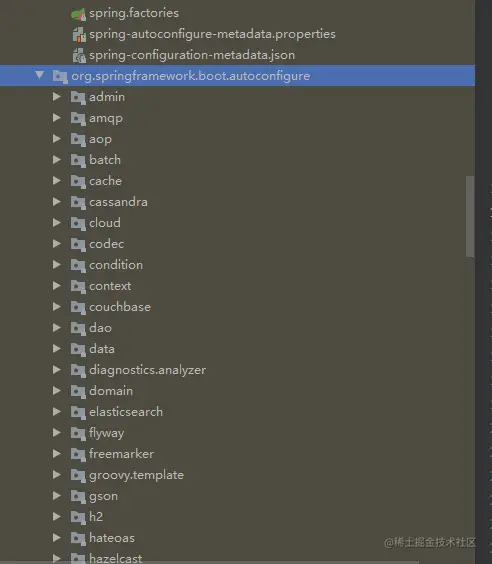Viewport: 492px width, 564px height.
Task: Select spring-autoconfigure-metadata.properties file name
Action: point(212,34)
